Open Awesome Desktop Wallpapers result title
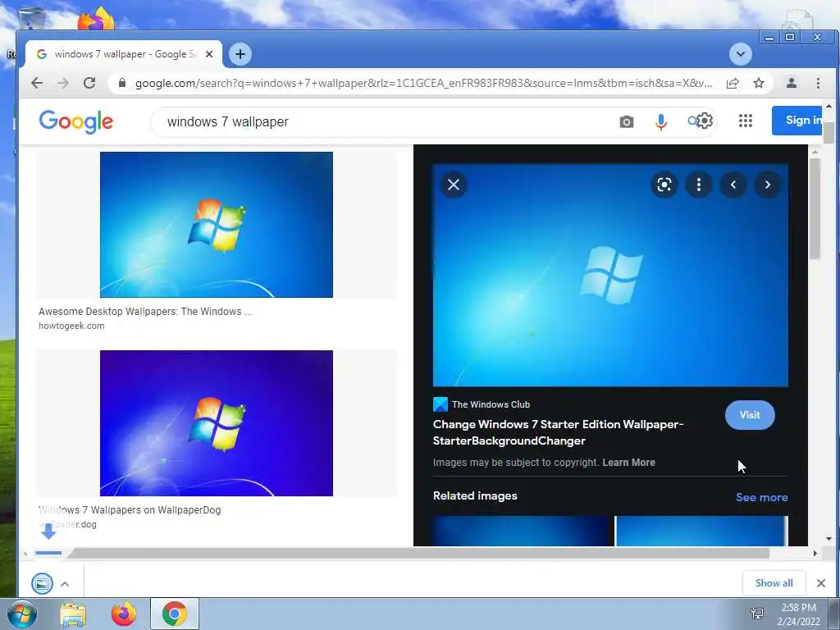 (x=145, y=312)
